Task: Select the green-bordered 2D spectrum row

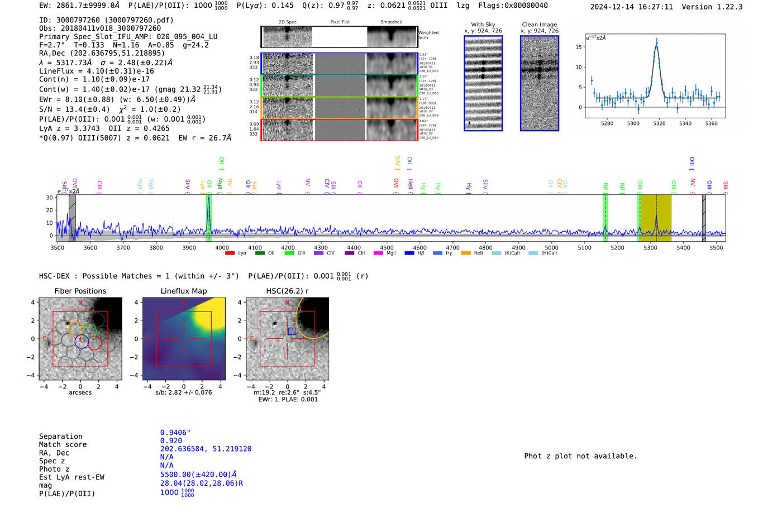Action: point(339,86)
